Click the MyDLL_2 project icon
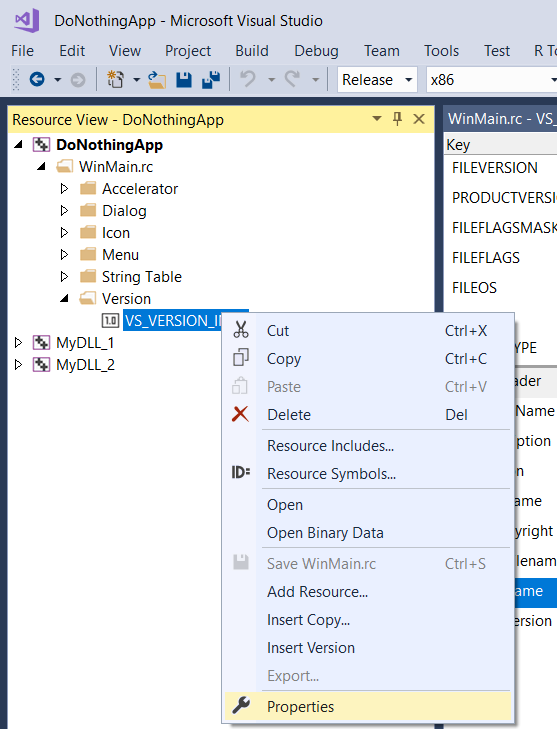Viewport: 557px width, 729px height. 41,364
